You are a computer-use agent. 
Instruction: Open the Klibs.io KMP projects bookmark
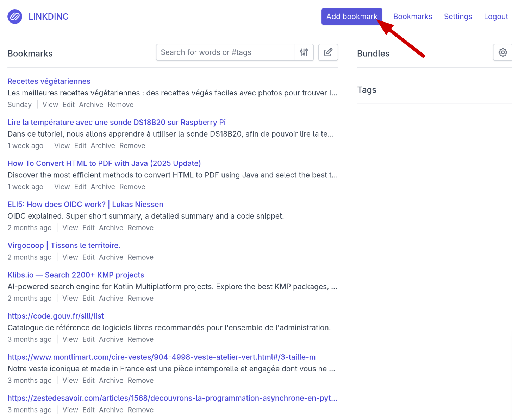click(76, 275)
